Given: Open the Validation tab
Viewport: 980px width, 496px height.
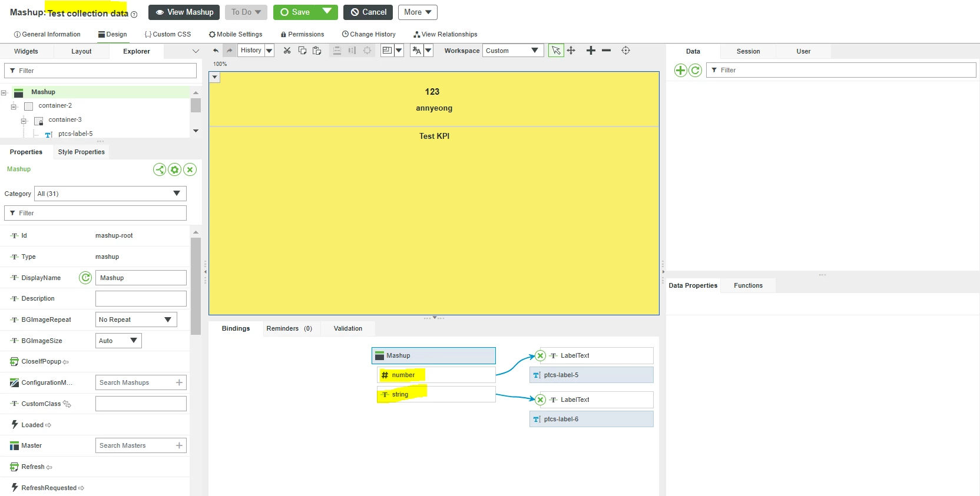Looking at the screenshot, I should coord(348,328).
